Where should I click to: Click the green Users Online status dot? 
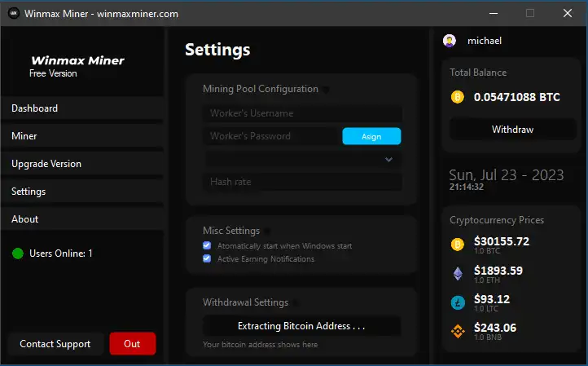18,254
